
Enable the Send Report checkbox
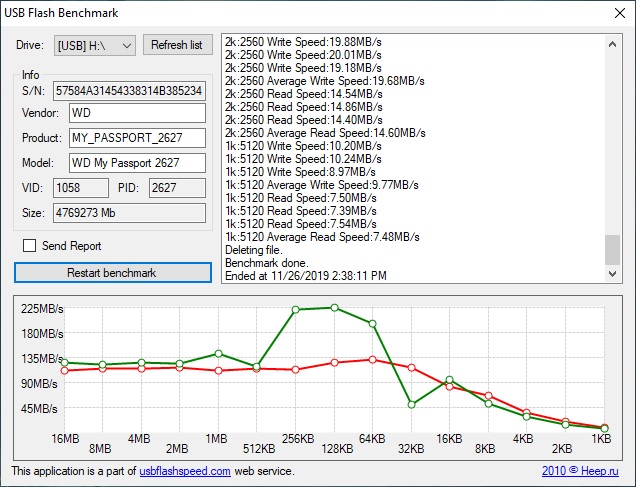tap(30, 246)
